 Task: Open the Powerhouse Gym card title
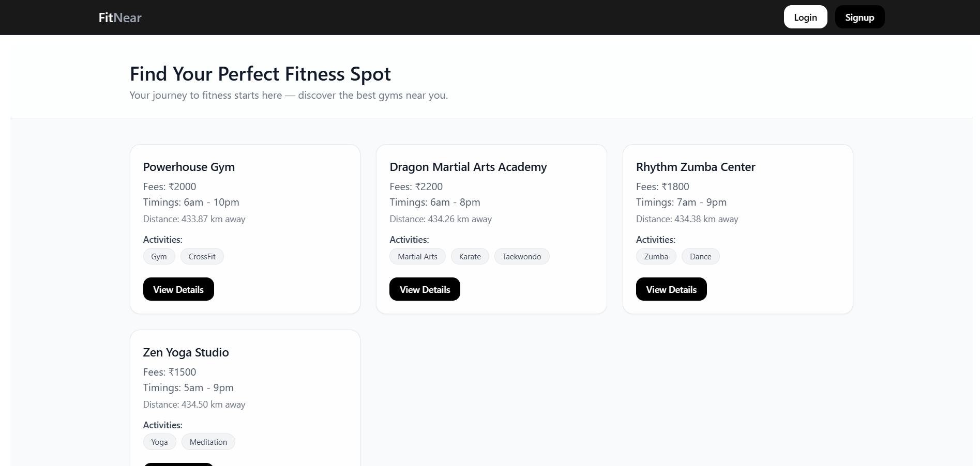189,167
